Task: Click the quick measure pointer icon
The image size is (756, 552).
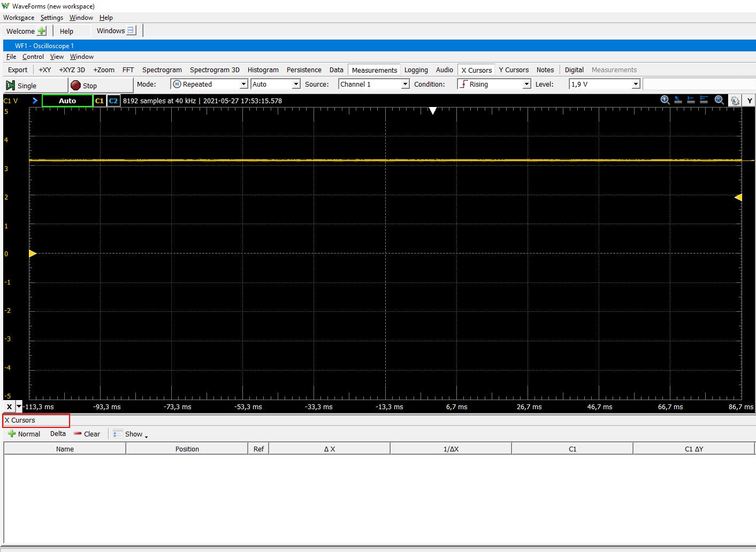Action: click(x=678, y=100)
